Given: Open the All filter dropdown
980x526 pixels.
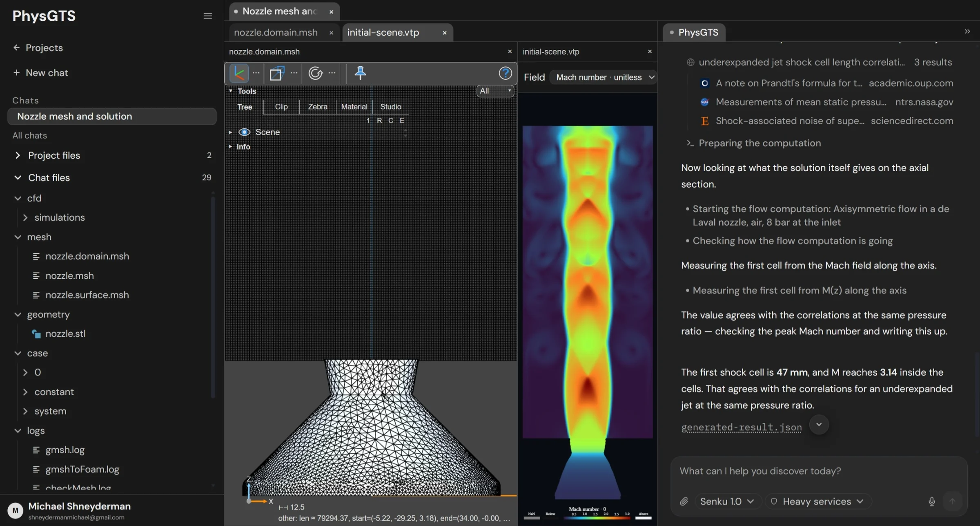Looking at the screenshot, I should 495,91.
